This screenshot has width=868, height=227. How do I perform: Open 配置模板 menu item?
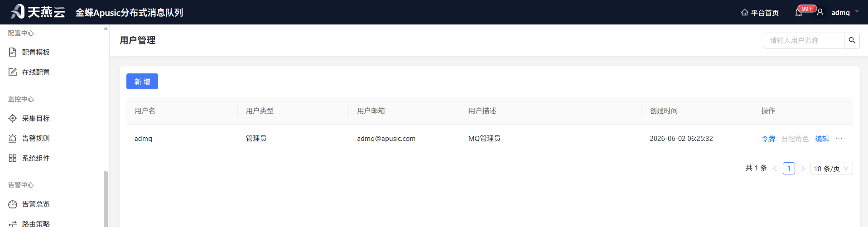[x=54, y=52]
